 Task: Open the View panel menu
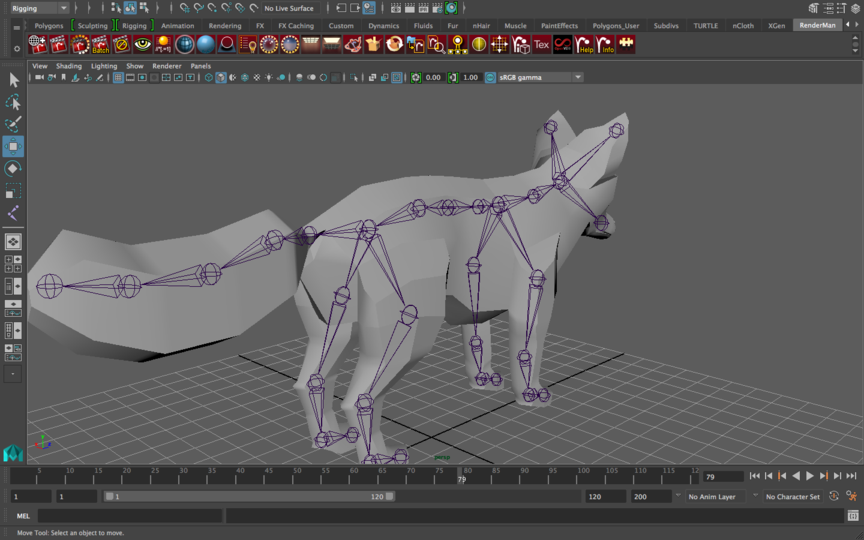tap(40, 66)
